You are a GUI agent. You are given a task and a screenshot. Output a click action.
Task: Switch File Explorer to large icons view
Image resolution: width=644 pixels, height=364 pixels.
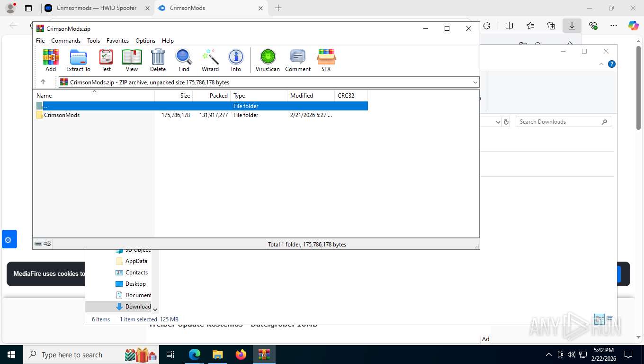[x=610, y=319]
